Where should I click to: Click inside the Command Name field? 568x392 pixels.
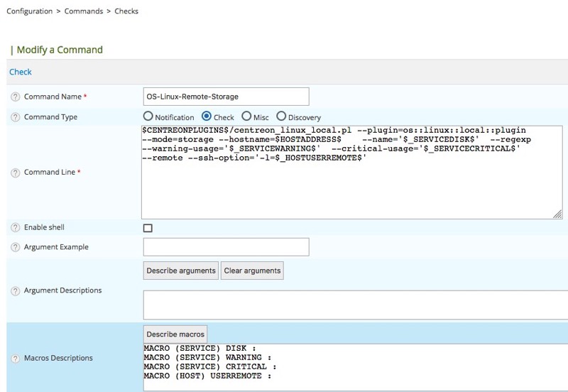[226, 97]
